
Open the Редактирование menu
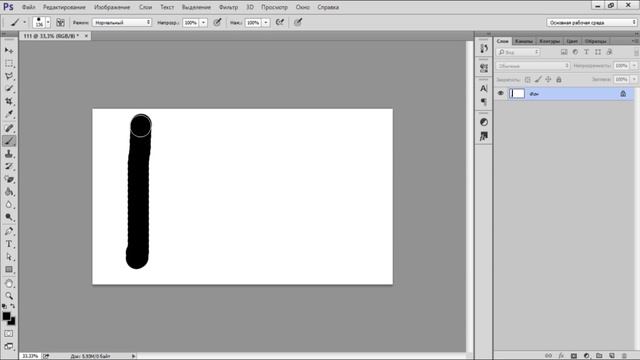tap(64, 7)
